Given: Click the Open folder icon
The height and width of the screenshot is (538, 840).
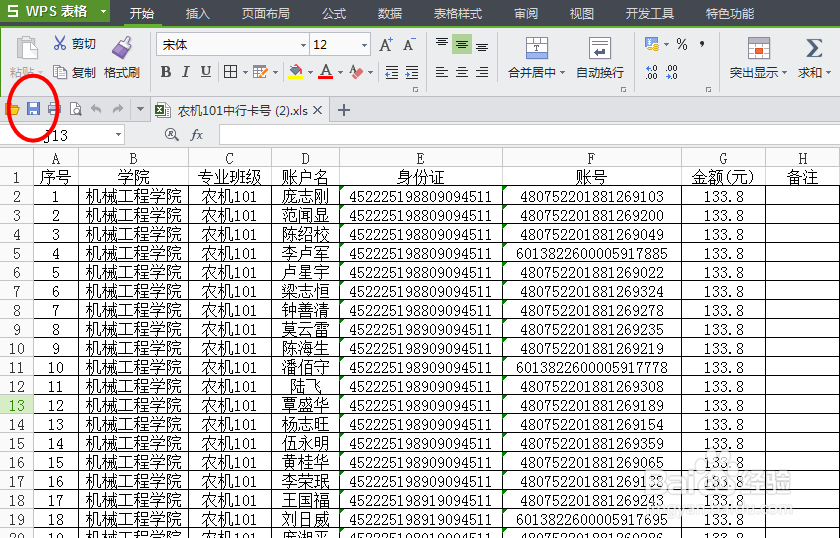Looking at the screenshot, I should click(12, 109).
